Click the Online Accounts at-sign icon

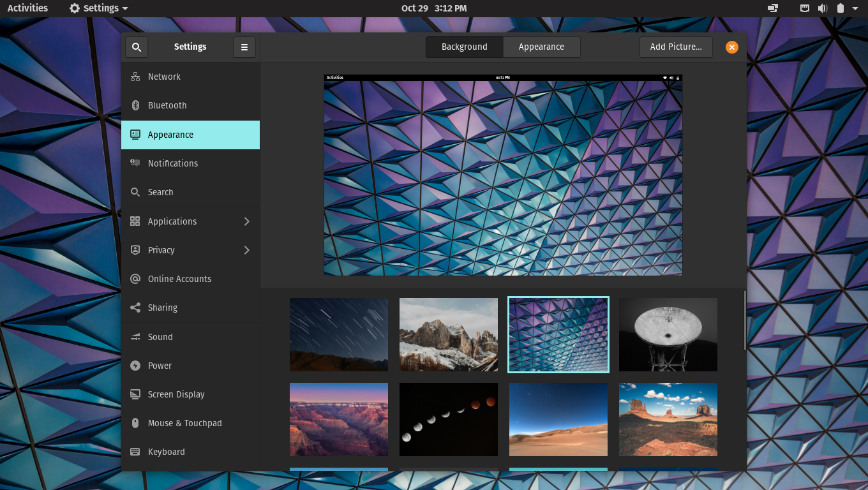(135, 279)
